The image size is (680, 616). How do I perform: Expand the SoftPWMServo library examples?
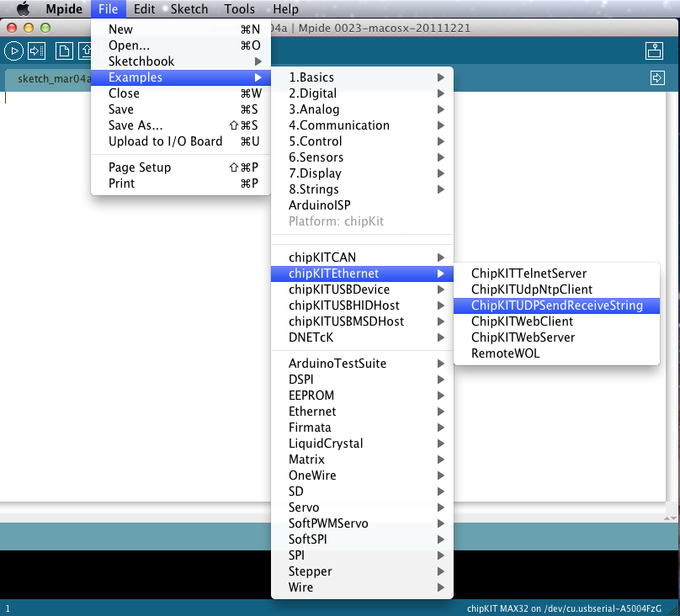click(x=362, y=523)
